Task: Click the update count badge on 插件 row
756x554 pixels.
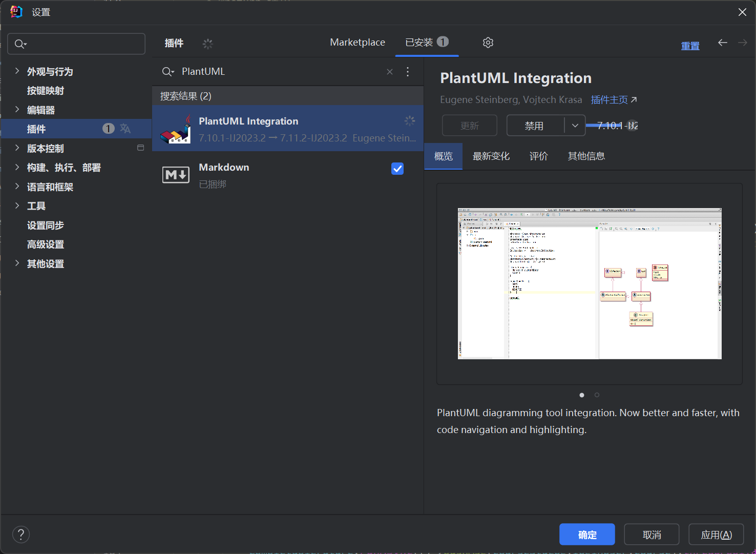Action: 109,129
